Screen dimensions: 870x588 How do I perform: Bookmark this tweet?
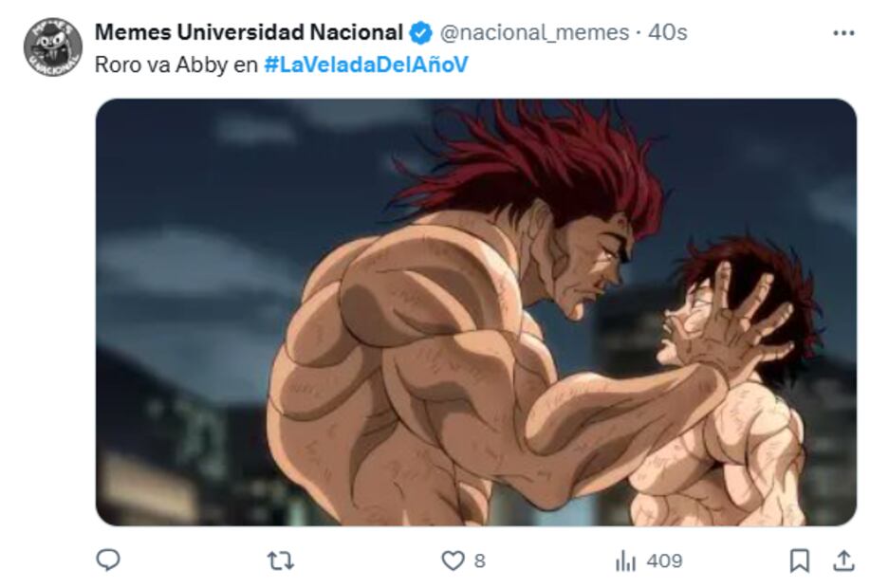[800, 560]
